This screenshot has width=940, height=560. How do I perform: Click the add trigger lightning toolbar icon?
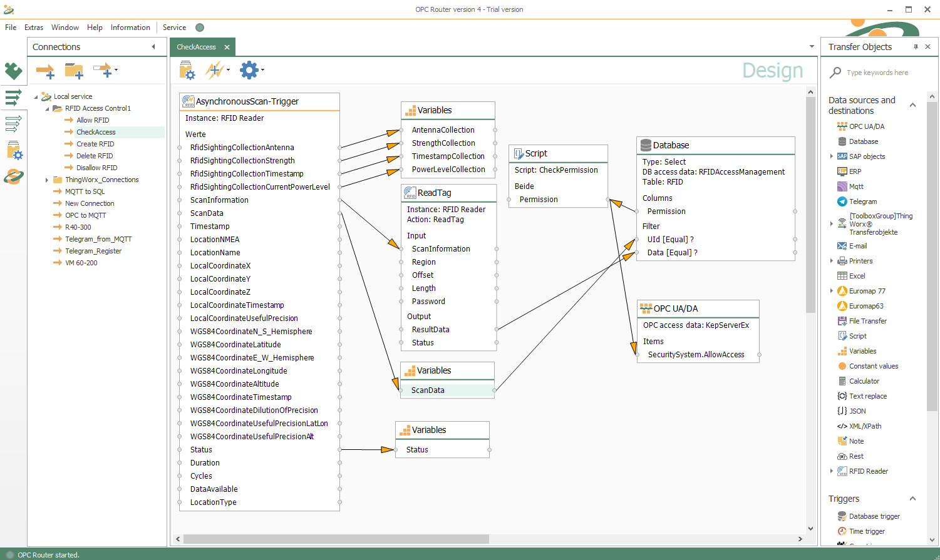click(x=215, y=70)
